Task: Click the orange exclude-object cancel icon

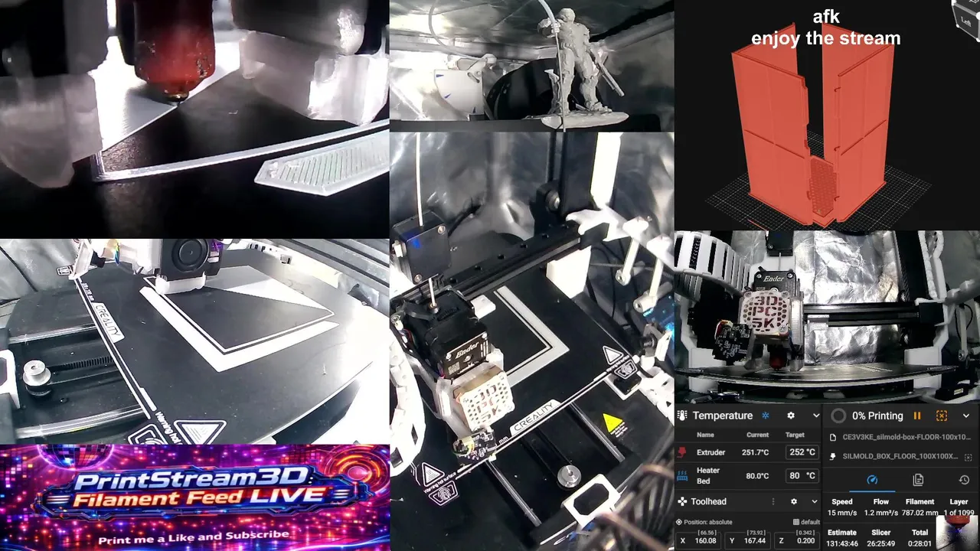Action: pos(942,416)
